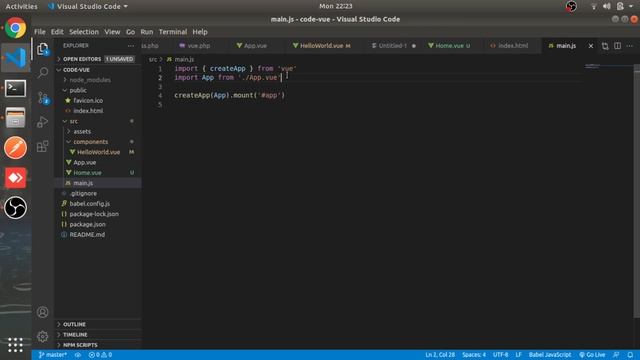Open errors and warnings count
640x360 pixels.
100,355
